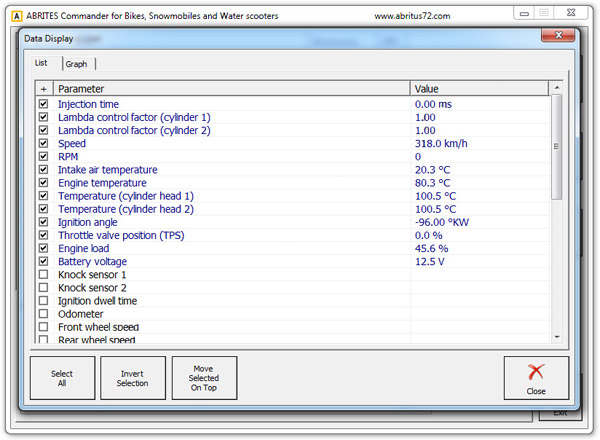Viewport: 600px width, 440px height.
Task: Select the Engine load parameter name
Action: (x=84, y=249)
